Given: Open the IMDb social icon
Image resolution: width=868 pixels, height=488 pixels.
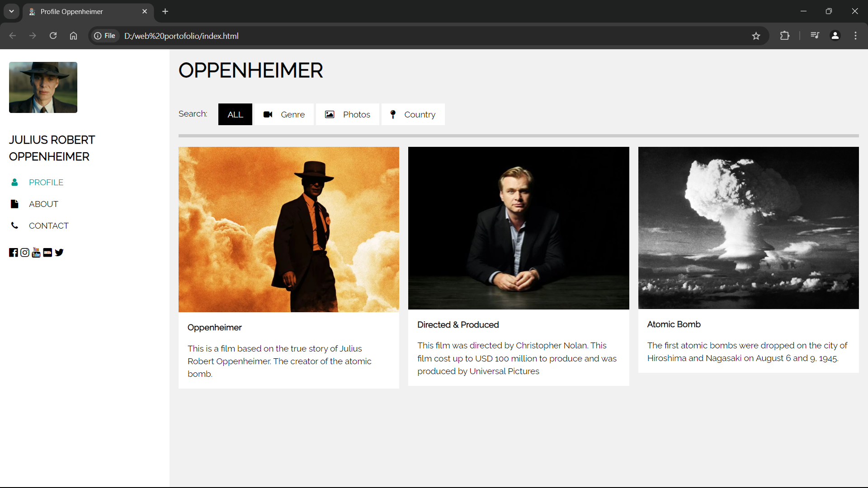Looking at the screenshot, I should 47,253.
